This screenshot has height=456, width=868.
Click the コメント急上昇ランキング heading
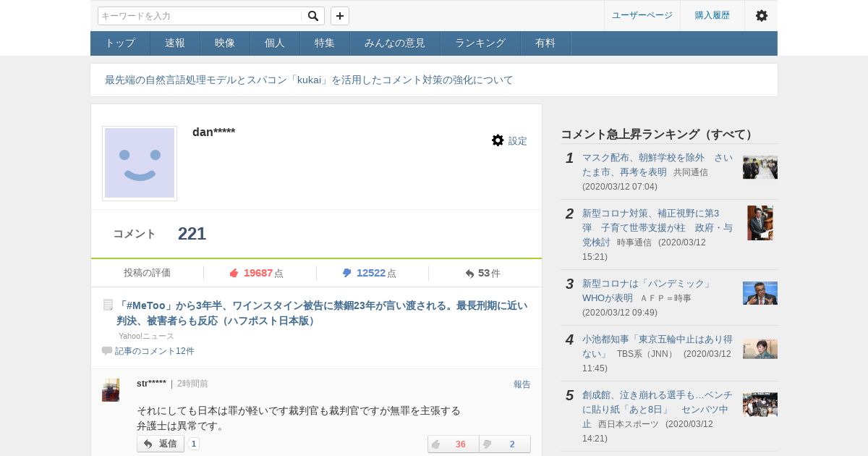[x=658, y=135]
